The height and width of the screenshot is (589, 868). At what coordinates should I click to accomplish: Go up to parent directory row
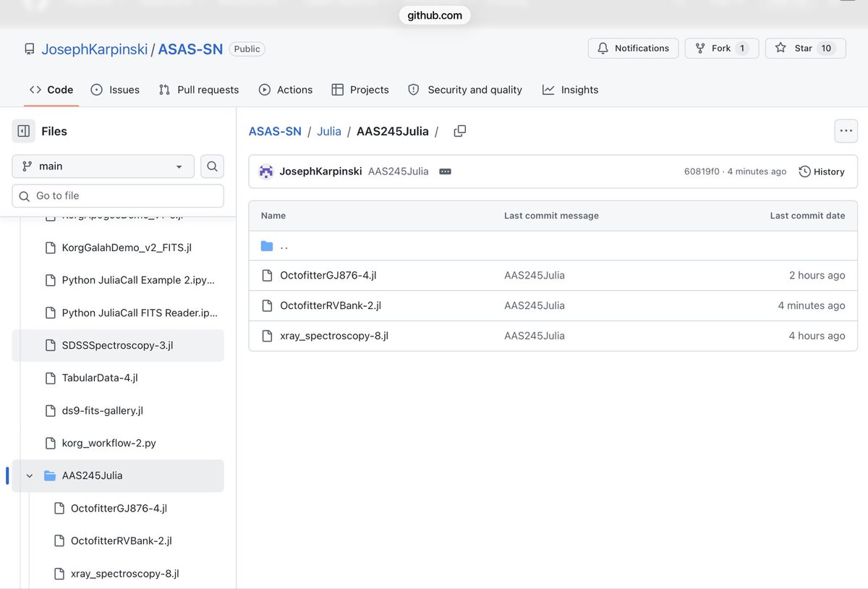tap(553, 246)
